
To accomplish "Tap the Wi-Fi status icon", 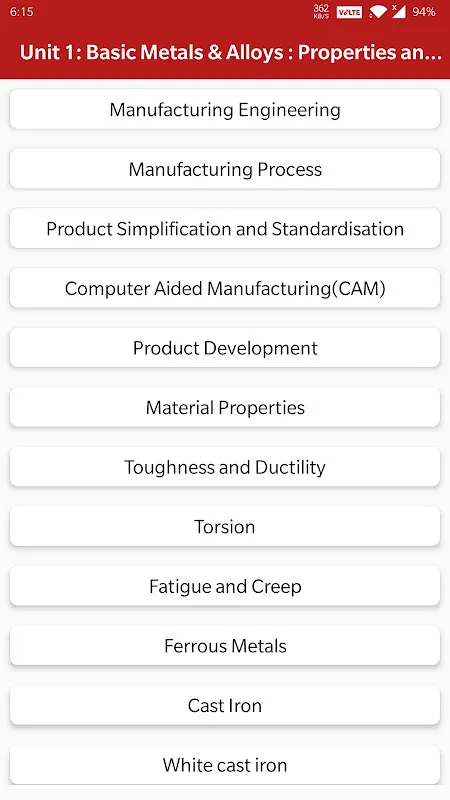I will (378, 12).
